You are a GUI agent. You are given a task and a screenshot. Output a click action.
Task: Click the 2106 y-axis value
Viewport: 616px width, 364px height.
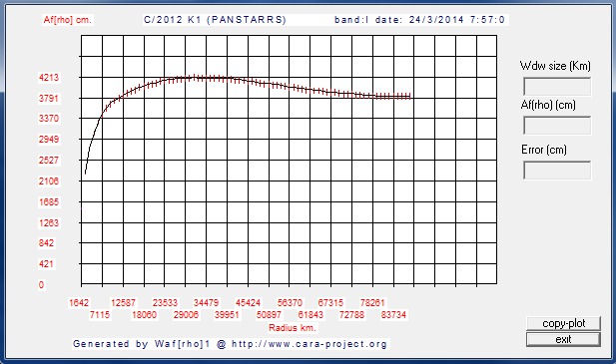(49, 181)
